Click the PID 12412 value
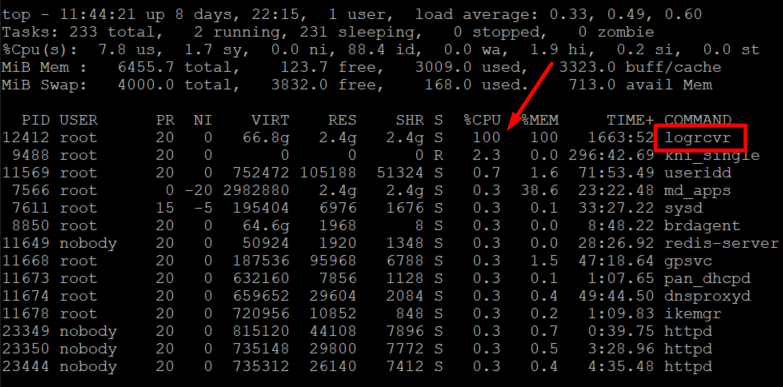The height and width of the screenshot is (387, 783). [x=26, y=137]
